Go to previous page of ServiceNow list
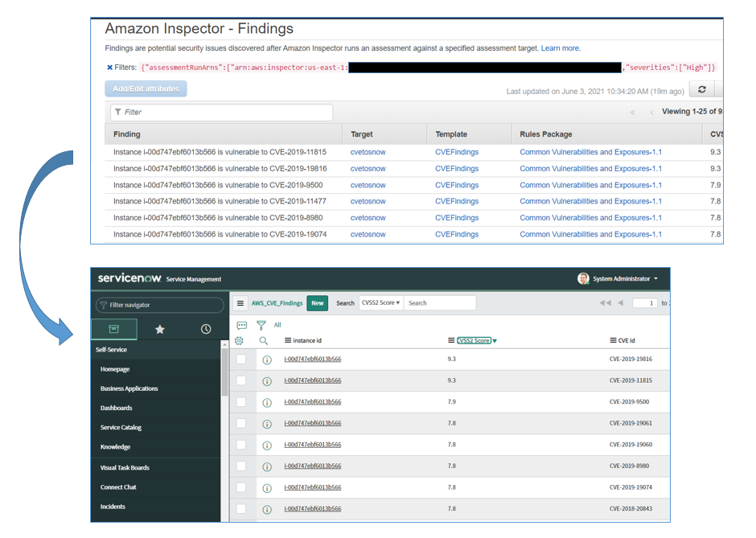Screen dimensions: 756x538 pyautogui.click(x=621, y=302)
